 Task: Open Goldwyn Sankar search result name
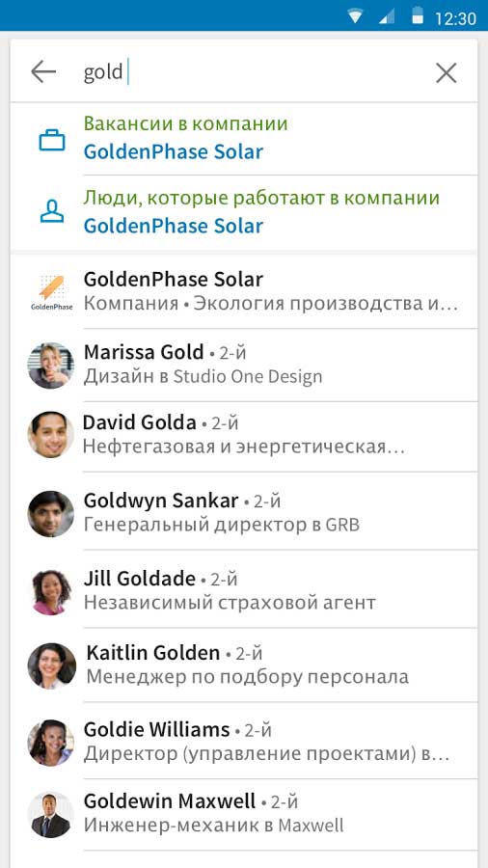tap(161, 501)
